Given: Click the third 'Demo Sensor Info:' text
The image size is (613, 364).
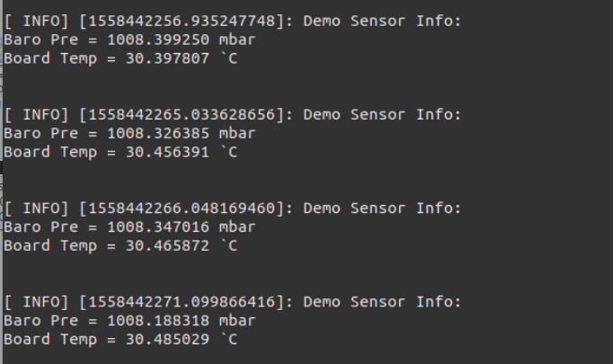Looking at the screenshot, I should point(382,208).
